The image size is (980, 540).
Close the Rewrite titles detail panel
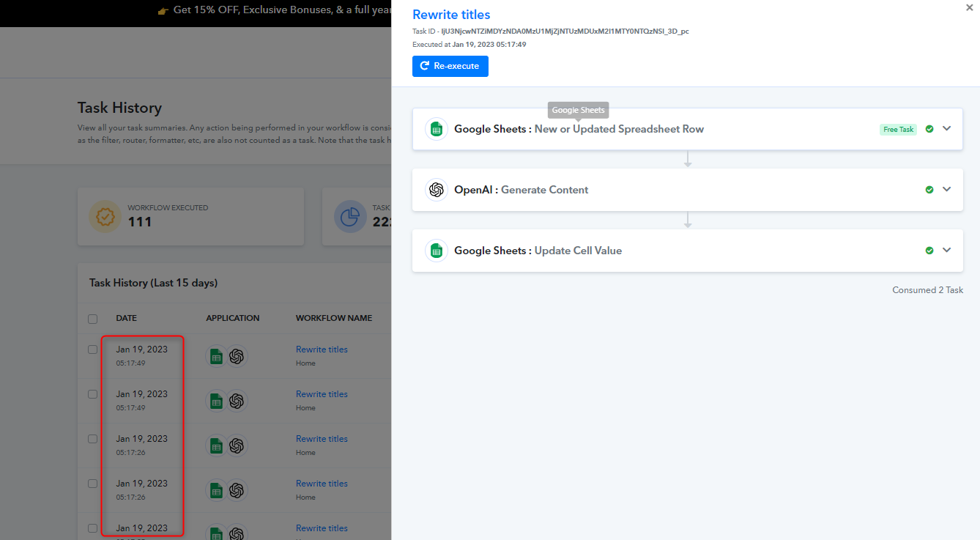click(x=970, y=7)
